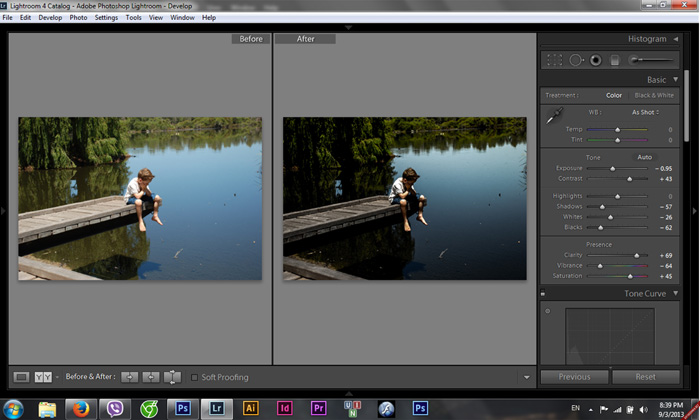This screenshot has width=700, height=420.
Task: Open the Develop menu
Action: click(x=50, y=17)
